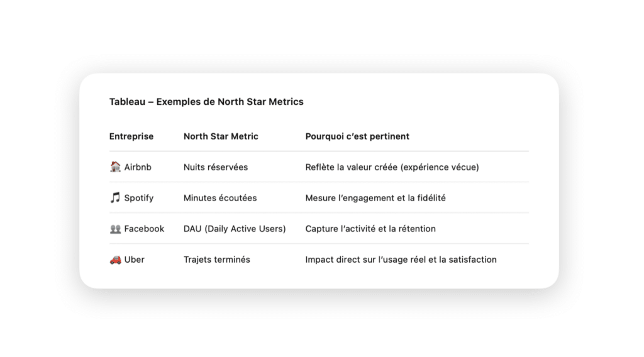
Task: Select the Airbnb company name cell
Action: pyautogui.click(x=138, y=167)
